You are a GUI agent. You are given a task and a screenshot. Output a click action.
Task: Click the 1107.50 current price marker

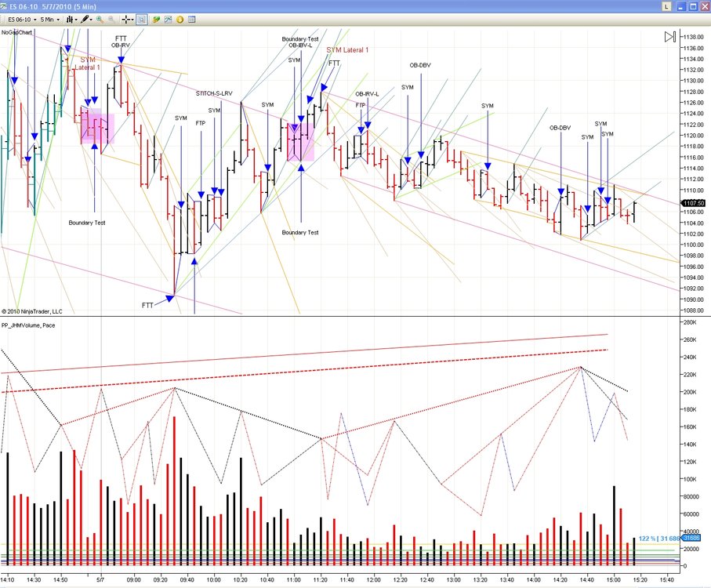tap(693, 203)
